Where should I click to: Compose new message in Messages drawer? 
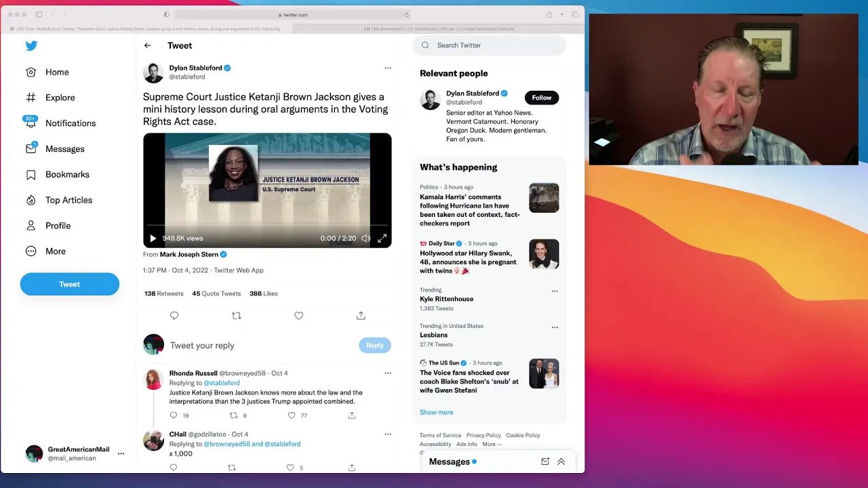545,462
